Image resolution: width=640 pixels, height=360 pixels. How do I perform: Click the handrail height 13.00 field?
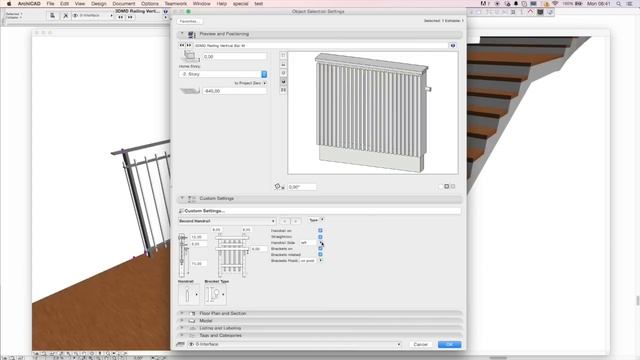tap(199, 237)
